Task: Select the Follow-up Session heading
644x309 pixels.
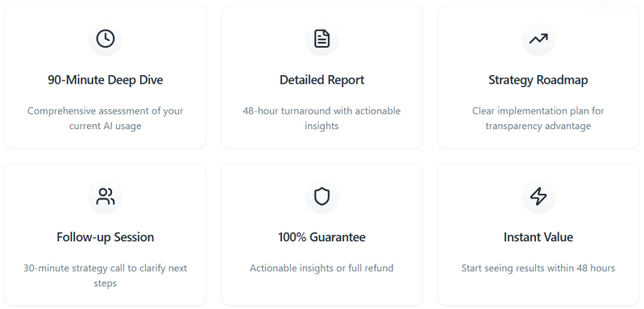Action: point(105,237)
